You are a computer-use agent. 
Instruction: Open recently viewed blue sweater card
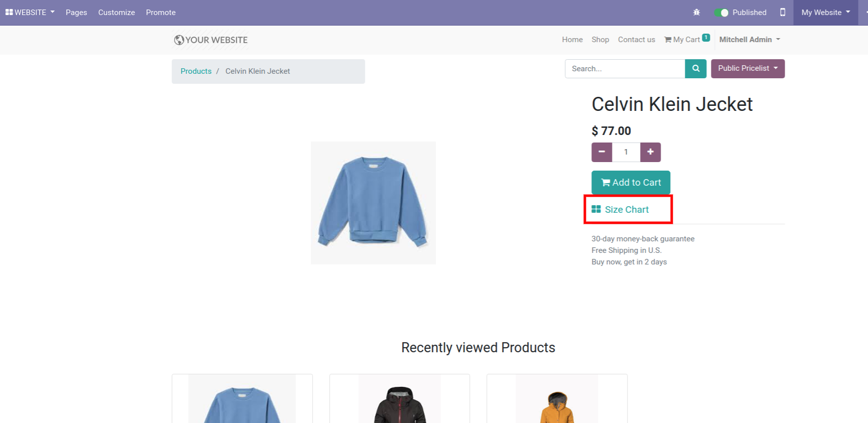click(242, 398)
